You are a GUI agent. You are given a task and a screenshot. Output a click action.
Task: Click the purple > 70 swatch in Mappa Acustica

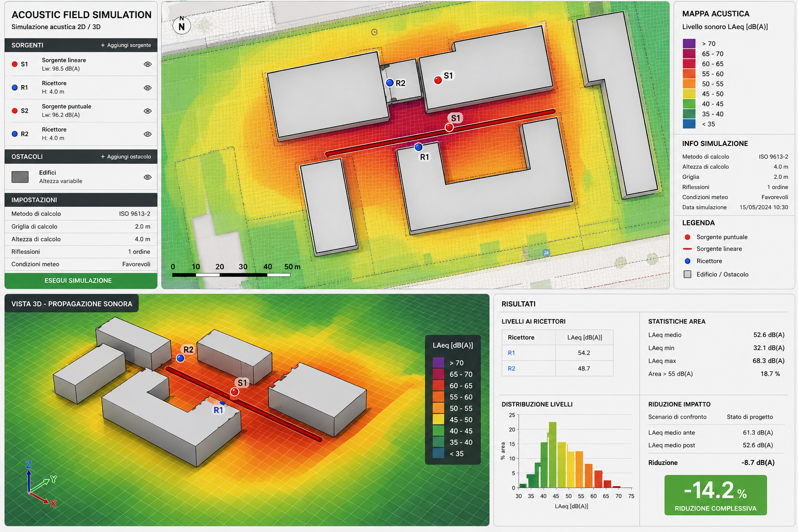689,44
